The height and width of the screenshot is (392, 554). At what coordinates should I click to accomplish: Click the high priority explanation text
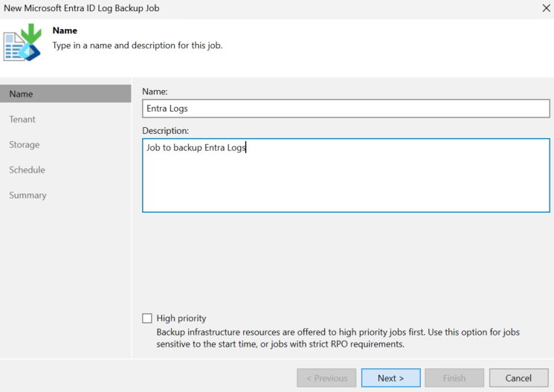point(338,338)
